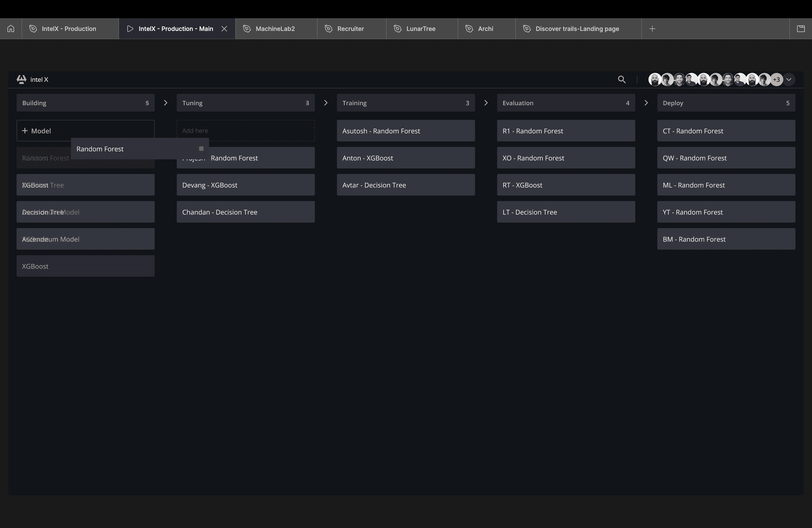Open Discover trails-Landing page tab
The height and width of the screenshot is (528, 812).
pos(577,29)
